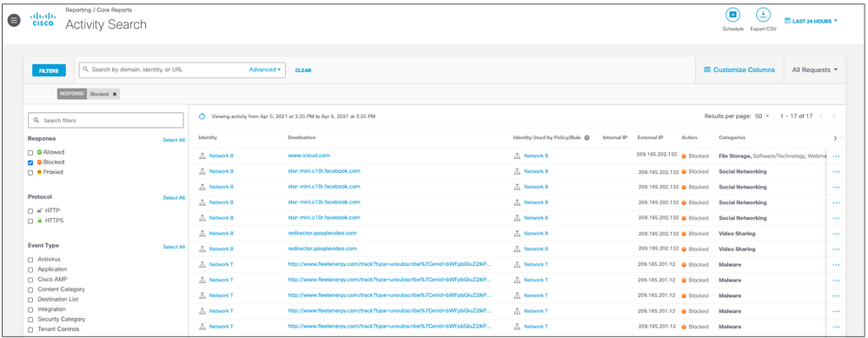Expand the Advanced search dropdown
868x338 pixels.
[265, 70]
